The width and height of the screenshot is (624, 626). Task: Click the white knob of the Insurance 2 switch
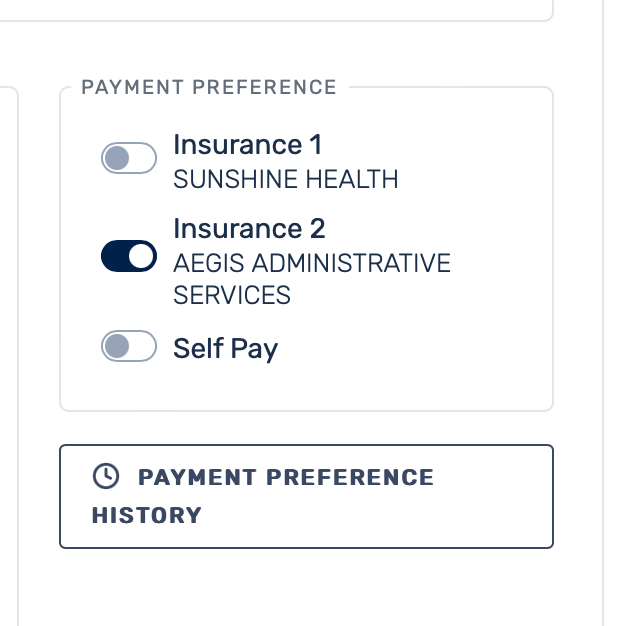(x=142, y=256)
